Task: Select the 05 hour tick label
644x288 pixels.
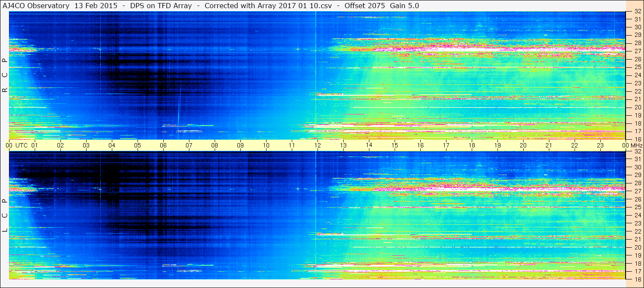Action: (138, 145)
